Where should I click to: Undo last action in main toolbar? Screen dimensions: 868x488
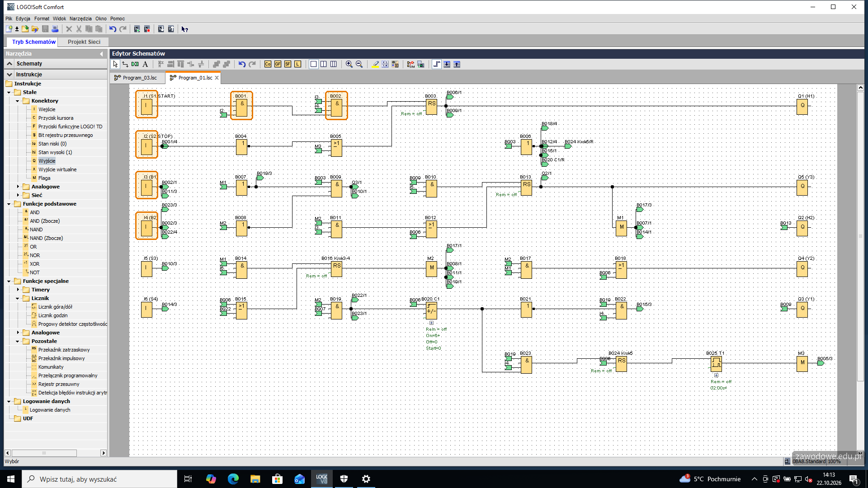113,29
